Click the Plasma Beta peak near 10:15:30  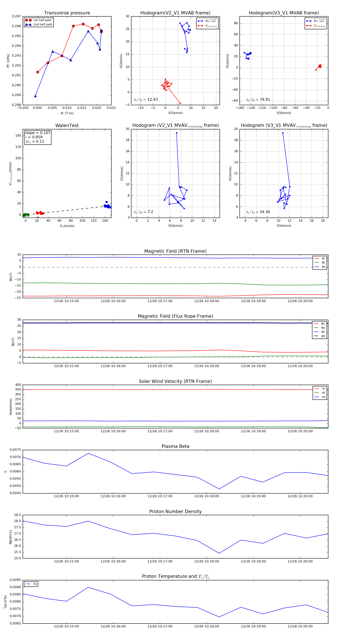coord(88,453)
